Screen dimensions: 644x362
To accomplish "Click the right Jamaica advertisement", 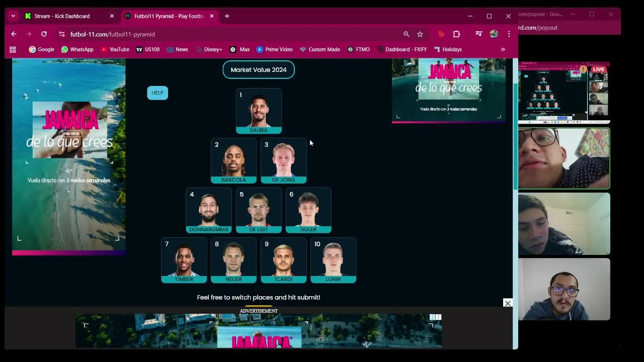I will click(449, 90).
